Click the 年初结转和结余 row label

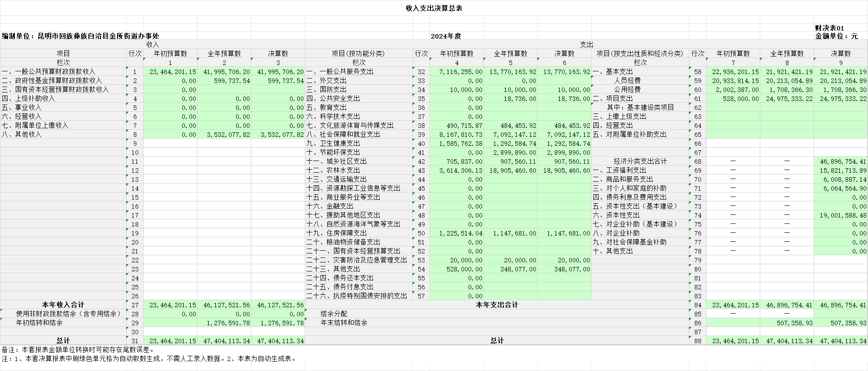pyautogui.click(x=39, y=323)
